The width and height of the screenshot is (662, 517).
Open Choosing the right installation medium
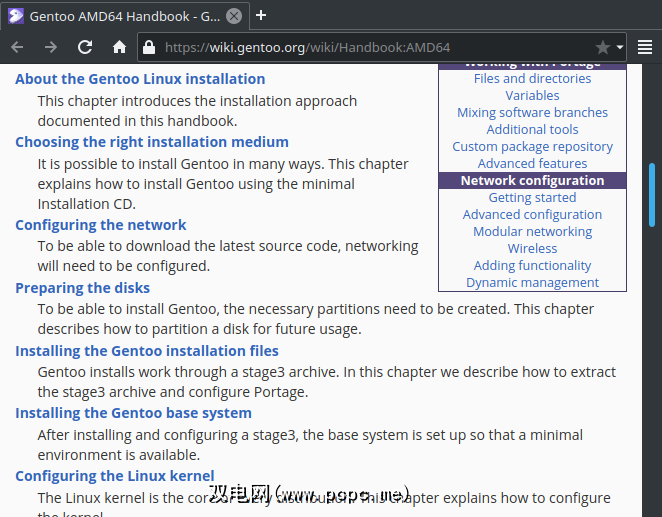[152, 142]
